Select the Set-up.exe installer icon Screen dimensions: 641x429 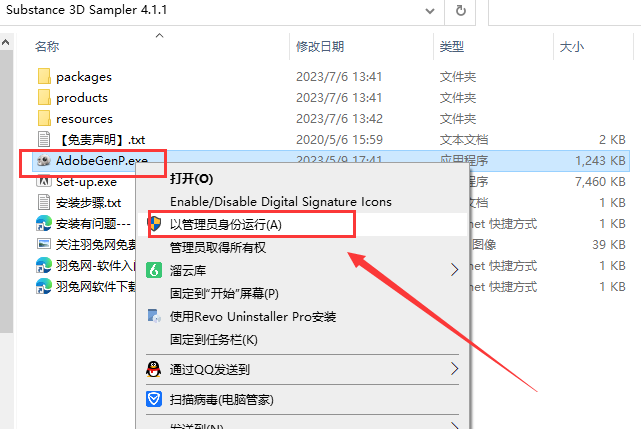[x=44, y=182]
